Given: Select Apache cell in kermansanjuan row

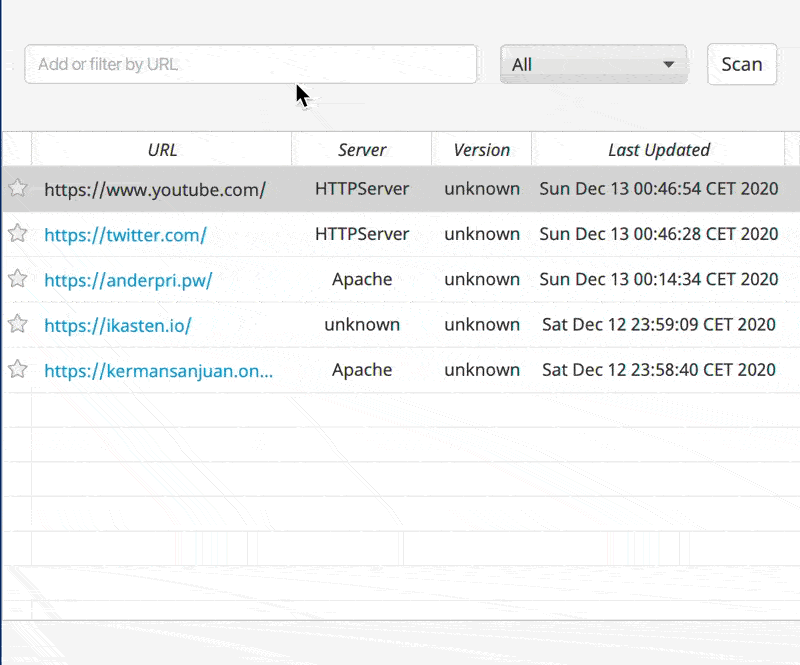Looking at the screenshot, I should (362, 370).
